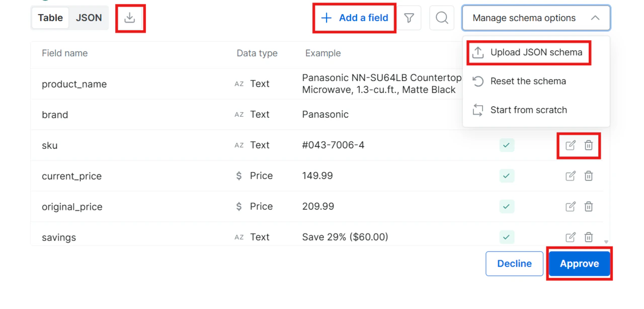The width and height of the screenshot is (644, 309).
Task: Select Upload JSON schema option
Action: tap(536, 52)
